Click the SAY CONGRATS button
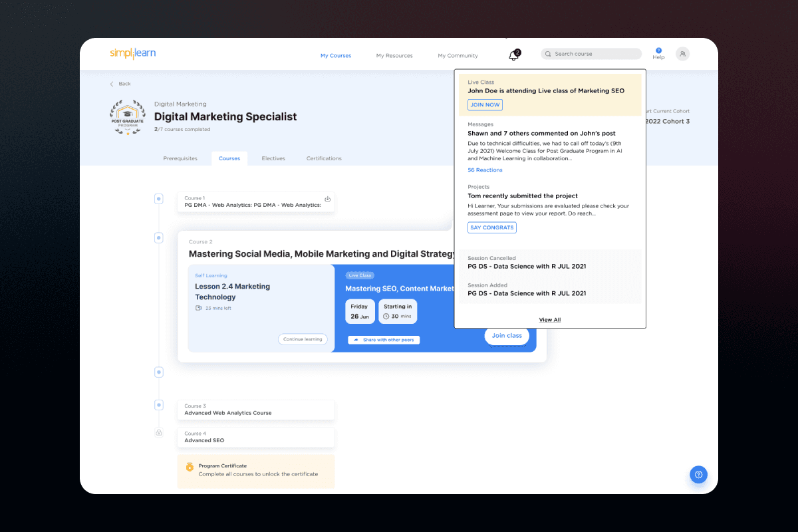The height and width of the screenshot is (532, 798). tap(492, 227)
